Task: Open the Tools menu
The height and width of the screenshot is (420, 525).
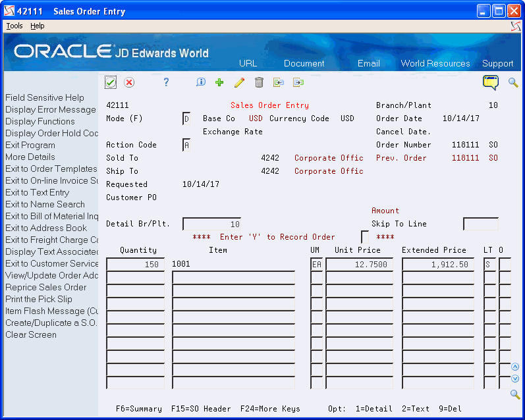Action: click(x=14, y=26)
